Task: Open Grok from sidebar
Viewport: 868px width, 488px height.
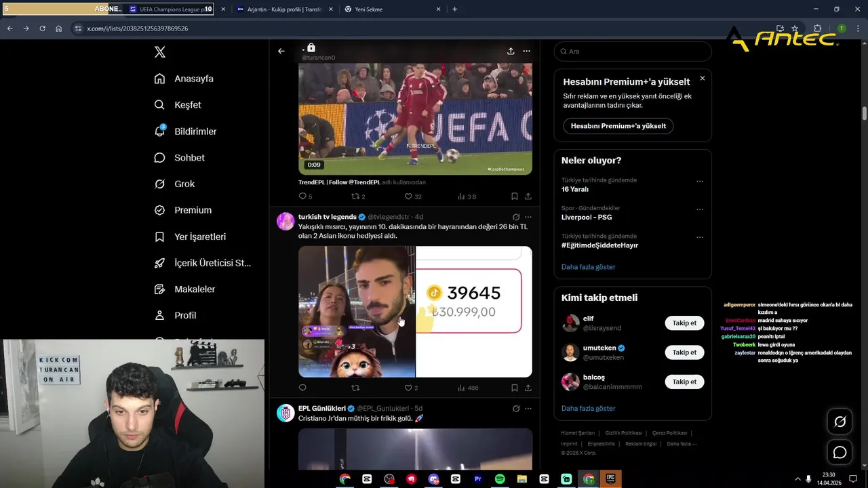Action: 174,184
